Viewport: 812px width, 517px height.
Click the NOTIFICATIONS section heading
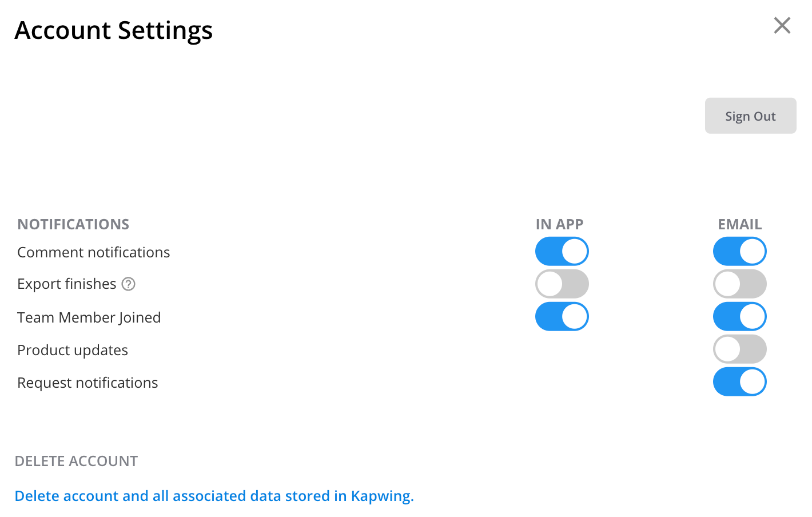tap(73, 224)
